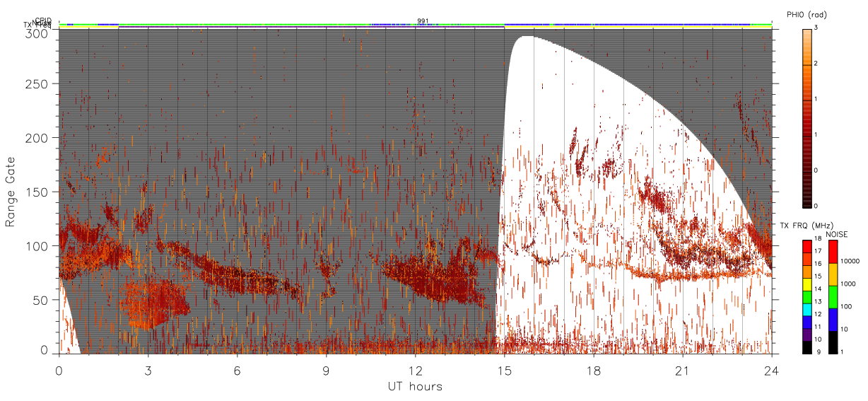Select the blue noise level 10 swatch
This screenshot has height=401, width=868.
[x=833, y=320]
